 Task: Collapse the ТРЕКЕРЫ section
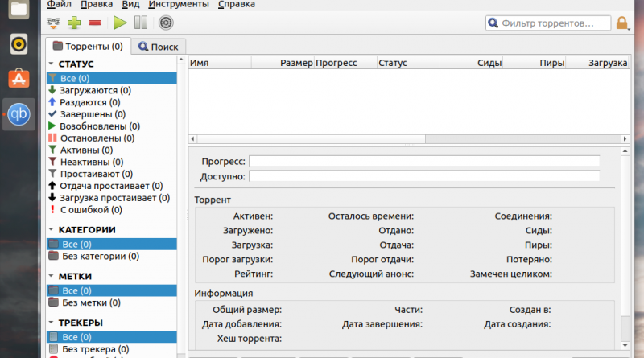click(52, 323)
